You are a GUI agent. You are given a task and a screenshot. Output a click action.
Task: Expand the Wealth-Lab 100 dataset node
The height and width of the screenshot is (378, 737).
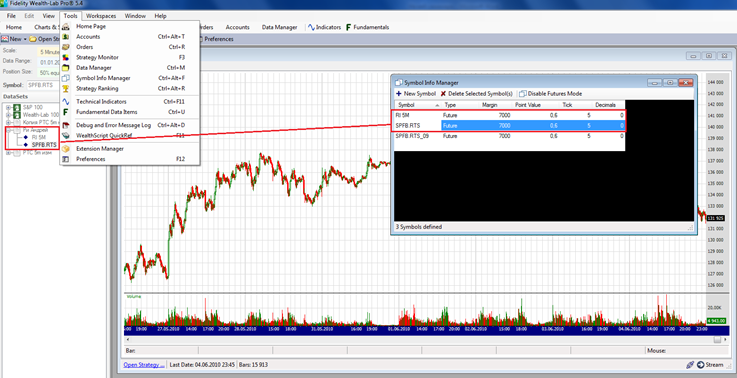pyautogui.click(x=8, y=115)
